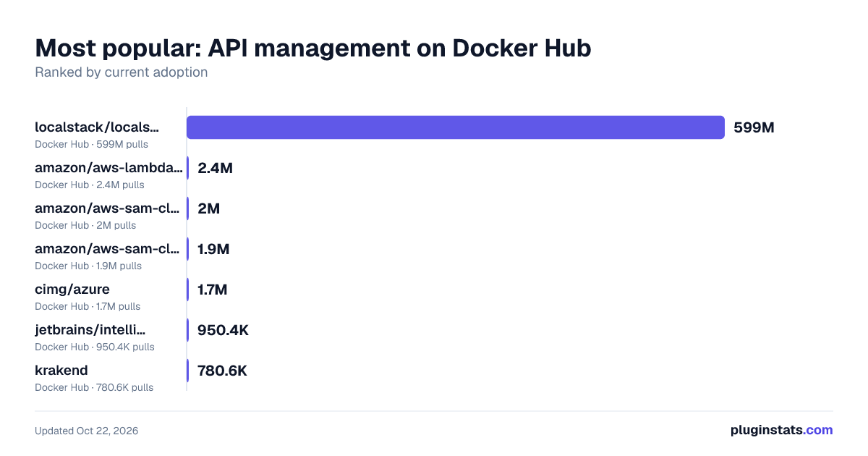Click the 950.4K value label
The image size is (868, 456).
(x=223, y=330)
